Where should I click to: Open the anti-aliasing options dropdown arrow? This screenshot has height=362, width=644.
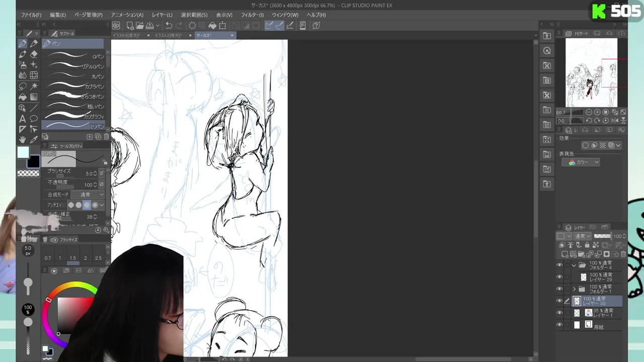point(102,205)
